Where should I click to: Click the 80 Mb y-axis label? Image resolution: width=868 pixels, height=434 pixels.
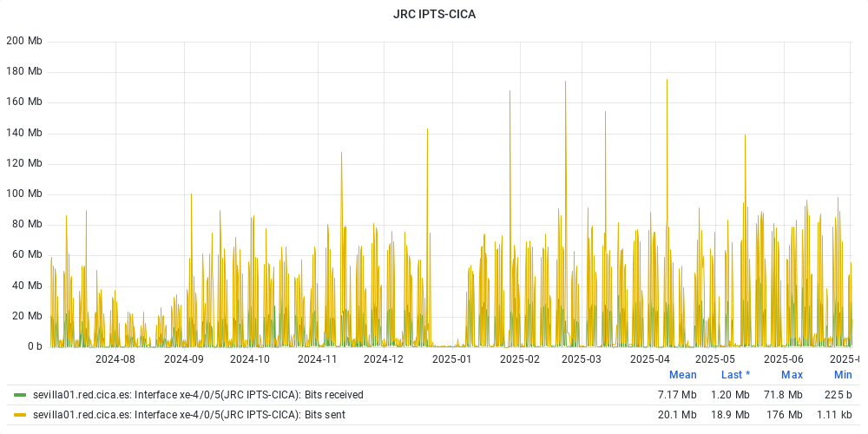click(x=27, y=225)
